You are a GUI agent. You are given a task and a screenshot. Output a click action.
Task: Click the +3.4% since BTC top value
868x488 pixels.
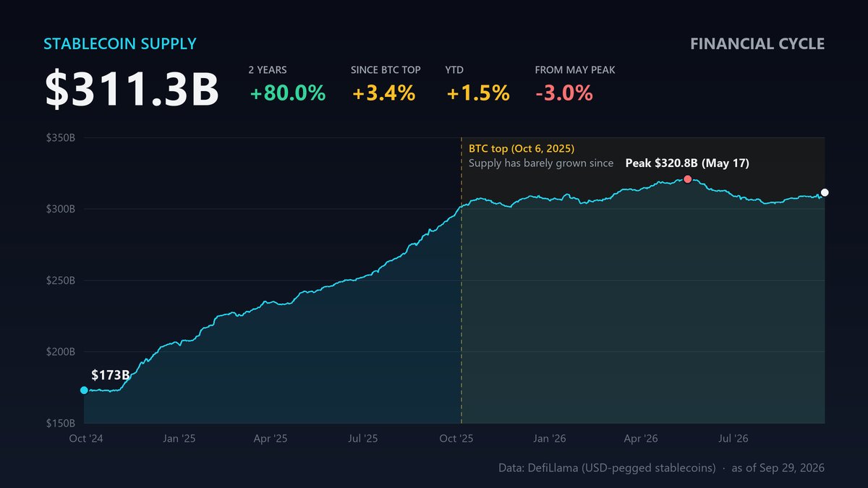point(384,93)
